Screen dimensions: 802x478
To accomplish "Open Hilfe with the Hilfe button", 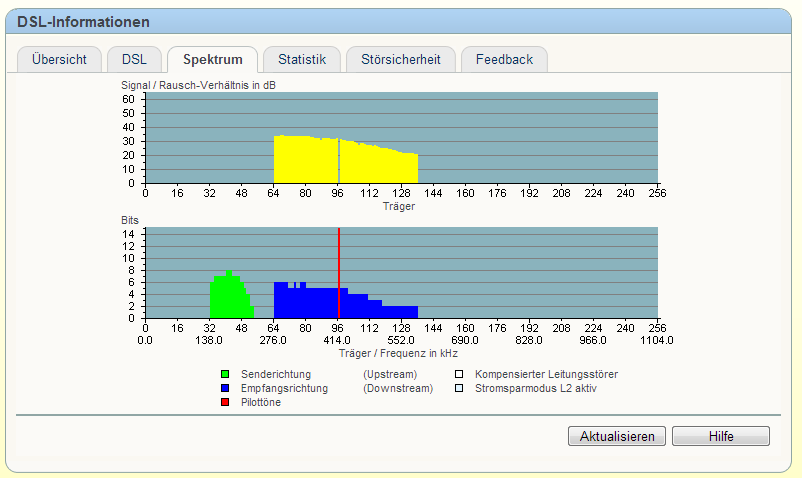I will 721,436.
